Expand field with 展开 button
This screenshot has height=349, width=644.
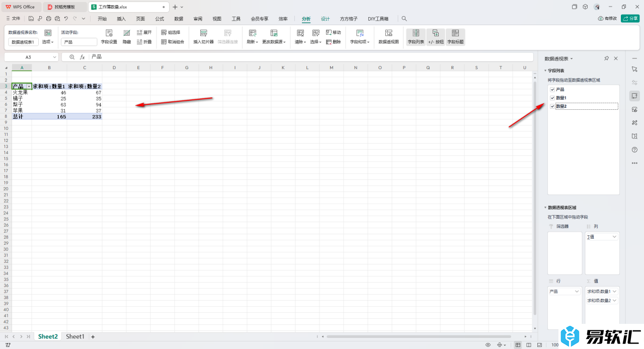pos(144,32)
